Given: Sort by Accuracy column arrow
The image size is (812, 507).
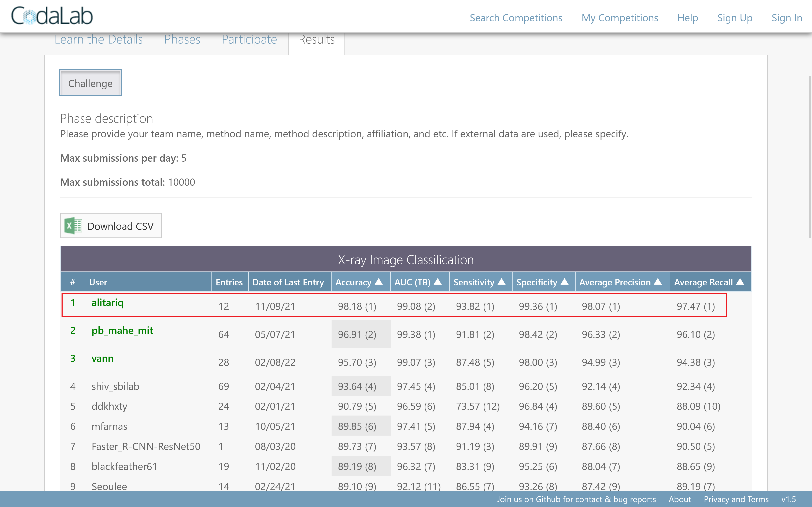Looking at the screenshot, I should [x=379, y=282].
